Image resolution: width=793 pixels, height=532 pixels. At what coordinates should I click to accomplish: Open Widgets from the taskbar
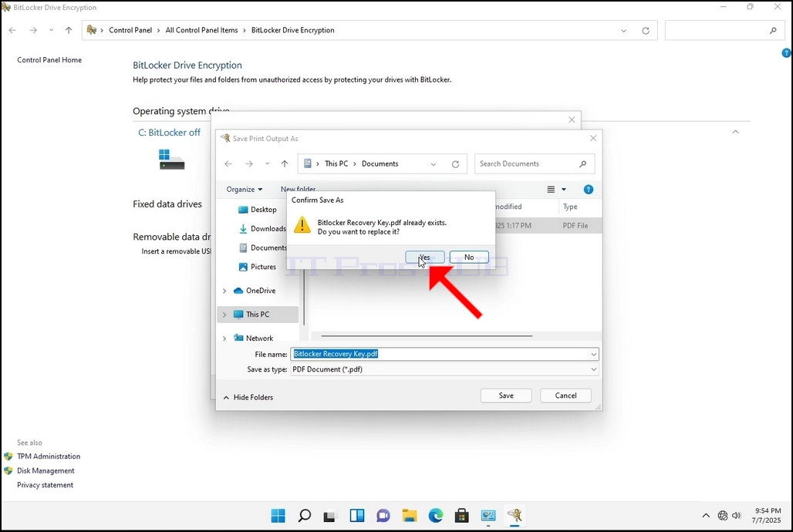coord(356,515)
